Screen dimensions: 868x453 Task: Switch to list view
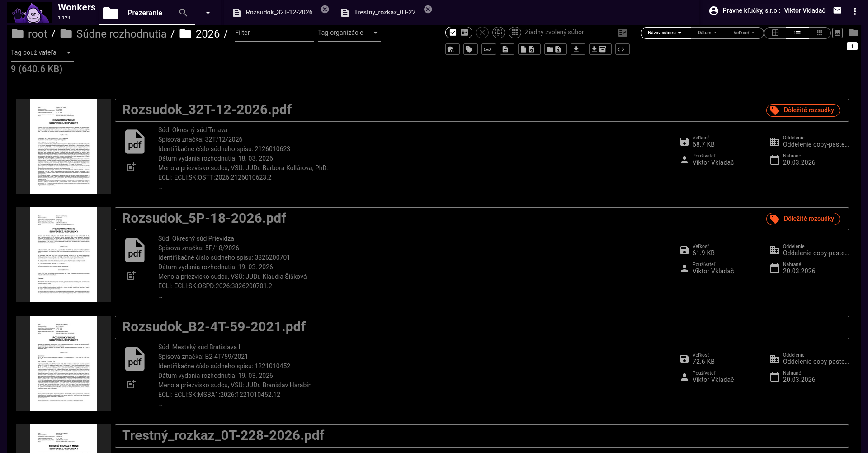[x=797, y=33]
